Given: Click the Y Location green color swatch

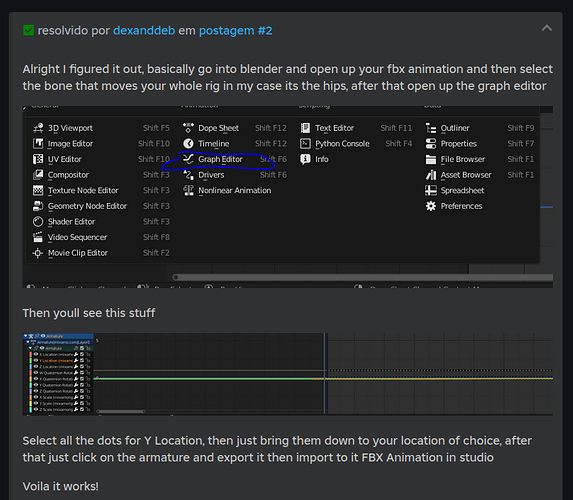Looking at the screenshot, I should 31,360.
